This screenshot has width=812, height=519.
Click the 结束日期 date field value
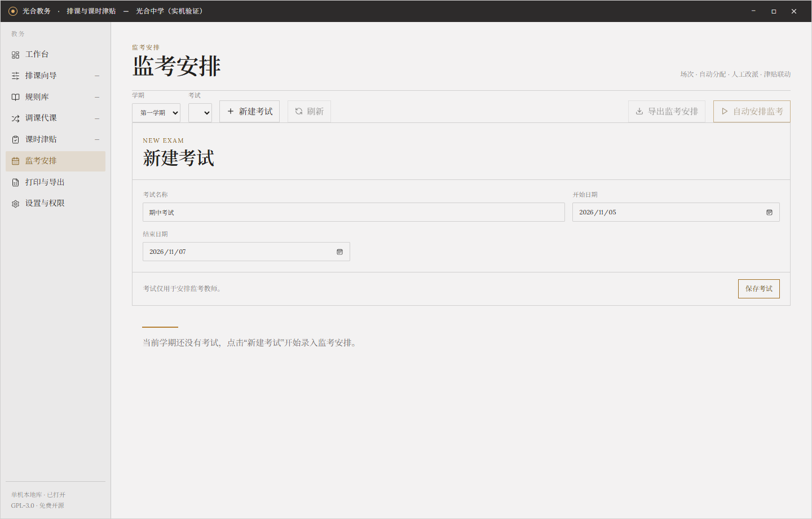[167, 252]
